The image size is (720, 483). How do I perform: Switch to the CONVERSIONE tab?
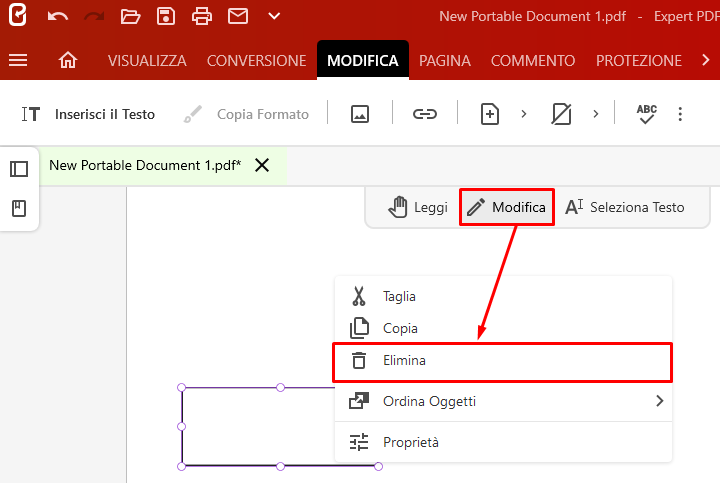(256, 61)
